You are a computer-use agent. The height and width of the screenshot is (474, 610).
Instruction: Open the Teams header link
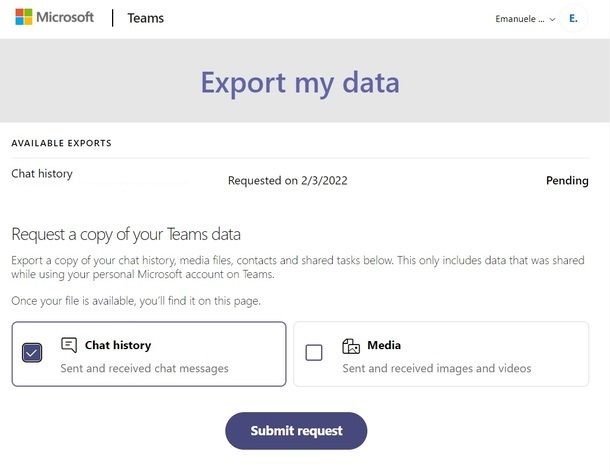pyautogui.click(x=145, y=18)
